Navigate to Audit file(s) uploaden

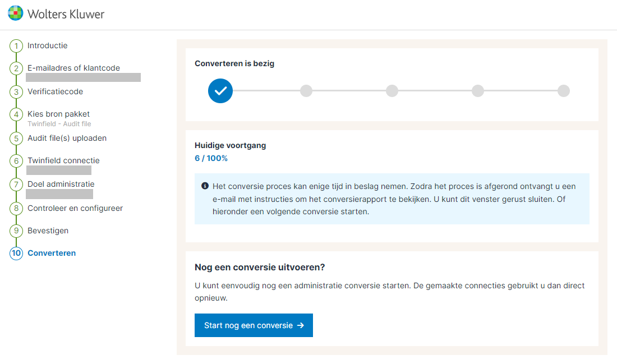[67, 138]
